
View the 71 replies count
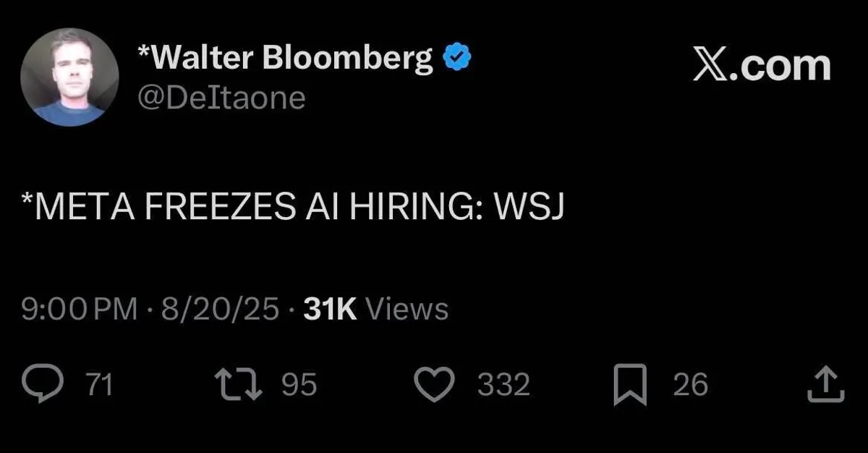click(x=100, y=384)
